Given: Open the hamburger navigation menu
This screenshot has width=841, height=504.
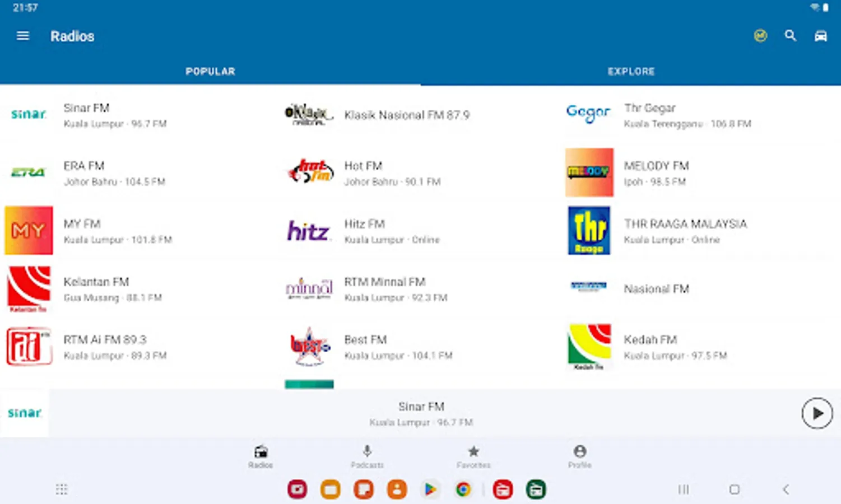Looking at the screenshot, I should coord(23,36).
